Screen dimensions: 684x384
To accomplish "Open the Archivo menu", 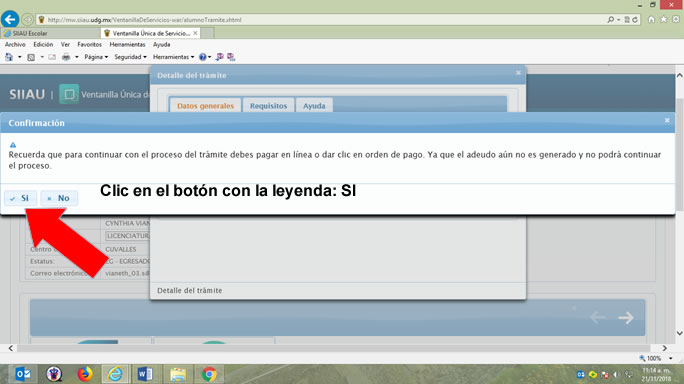I will coord(15,45).
